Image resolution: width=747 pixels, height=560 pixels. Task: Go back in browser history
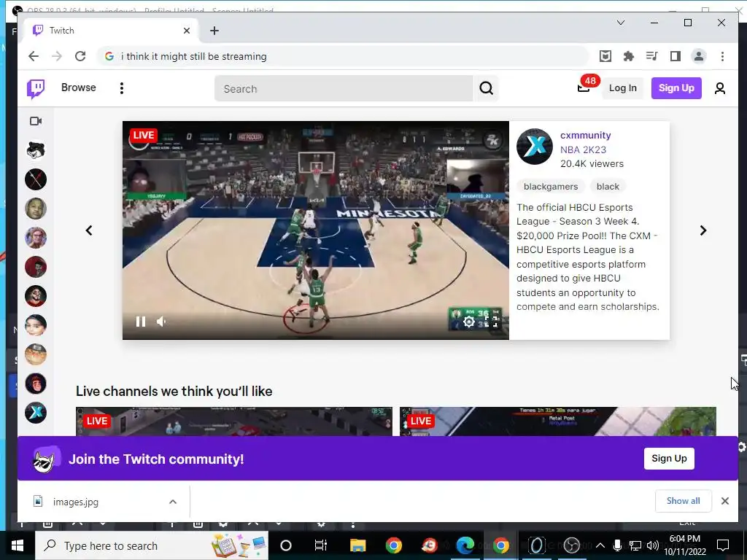34,56
